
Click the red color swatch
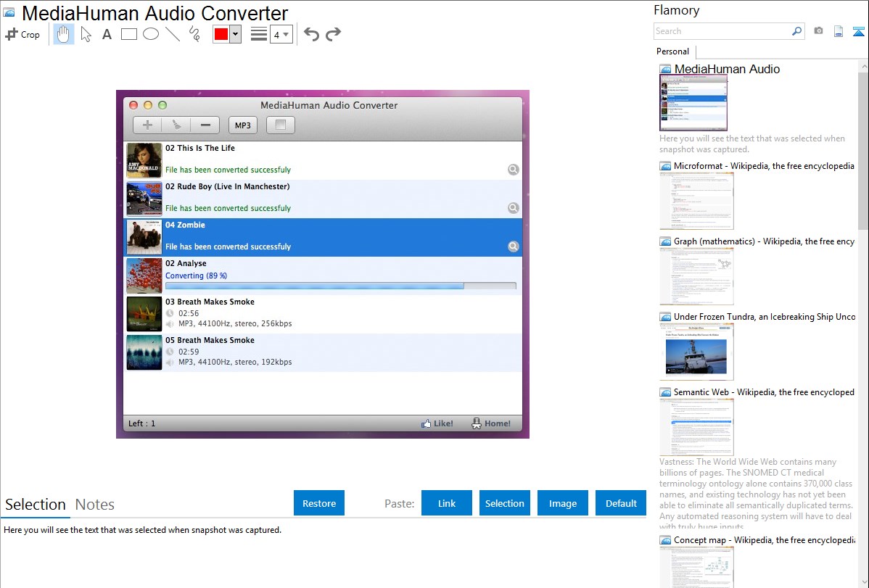(221, 34)
